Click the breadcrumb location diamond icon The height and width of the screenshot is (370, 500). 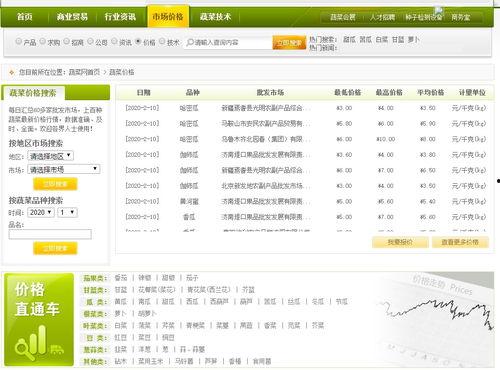point(12,72)
